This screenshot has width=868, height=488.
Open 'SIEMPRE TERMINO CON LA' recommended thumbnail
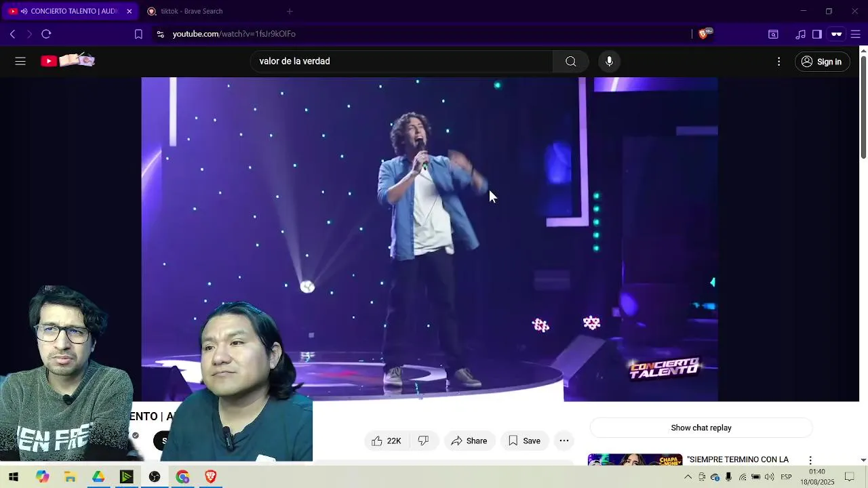[x=635, y=460]
